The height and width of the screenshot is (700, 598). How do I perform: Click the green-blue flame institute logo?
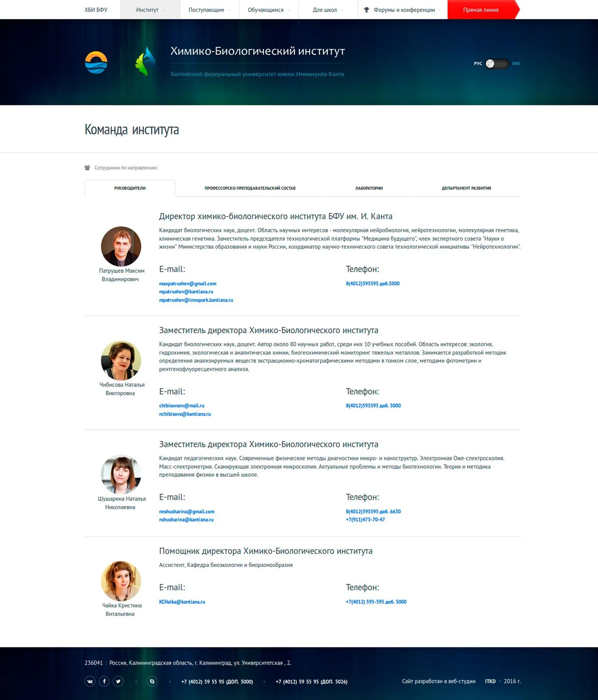145,61
